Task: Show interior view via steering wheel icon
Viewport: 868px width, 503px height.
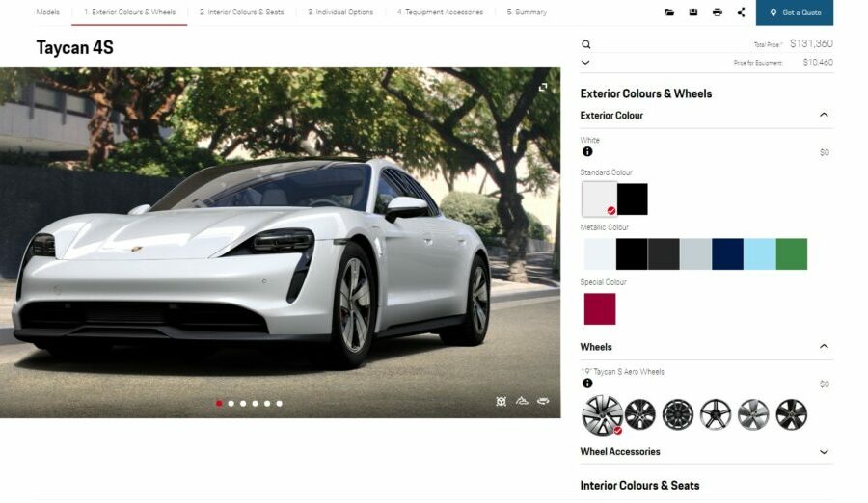Action: pyautogui.click(x=501, y=401)
